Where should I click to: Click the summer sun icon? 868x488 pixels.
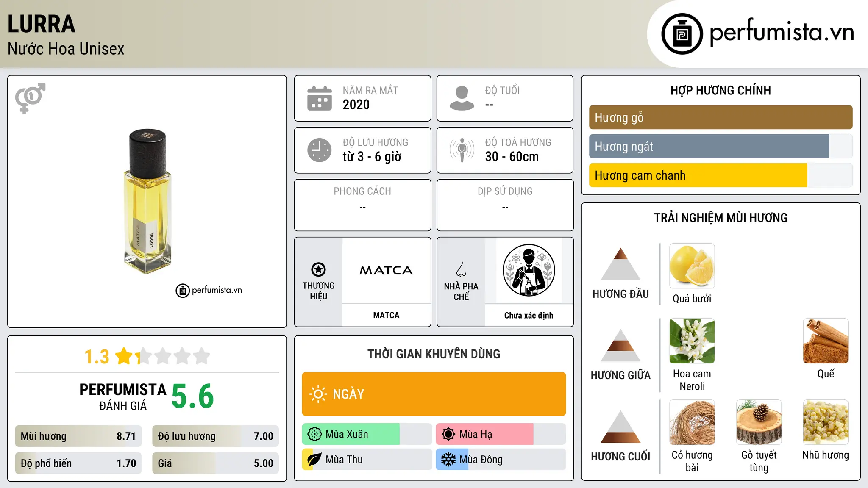click(x=448, y=434)
